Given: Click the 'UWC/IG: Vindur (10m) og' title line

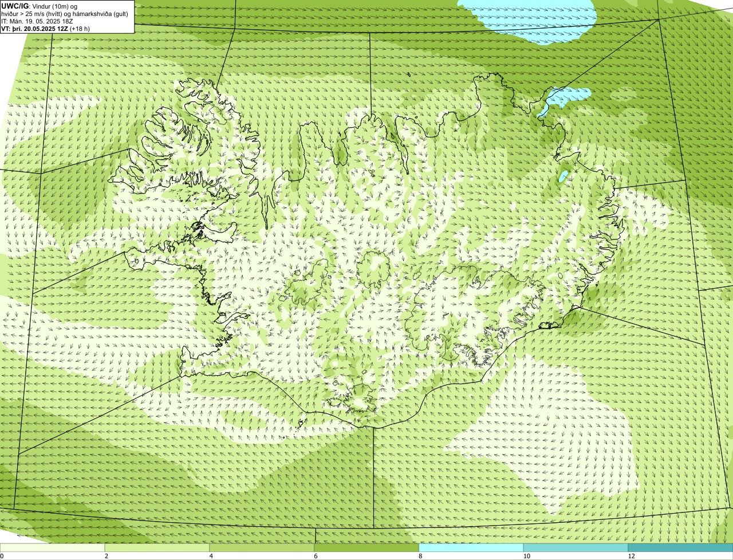Looking at the screenshot, I should click(x=40, y=6).
